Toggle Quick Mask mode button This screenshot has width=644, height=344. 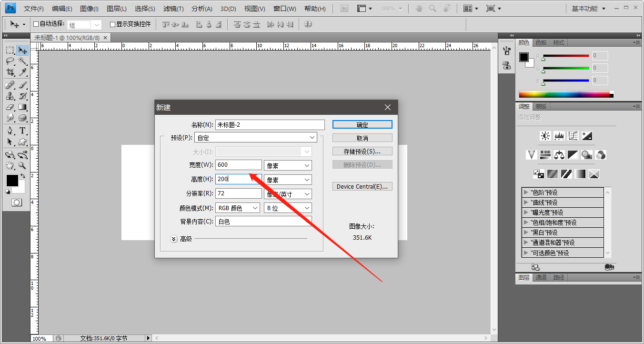pos(16,202)
